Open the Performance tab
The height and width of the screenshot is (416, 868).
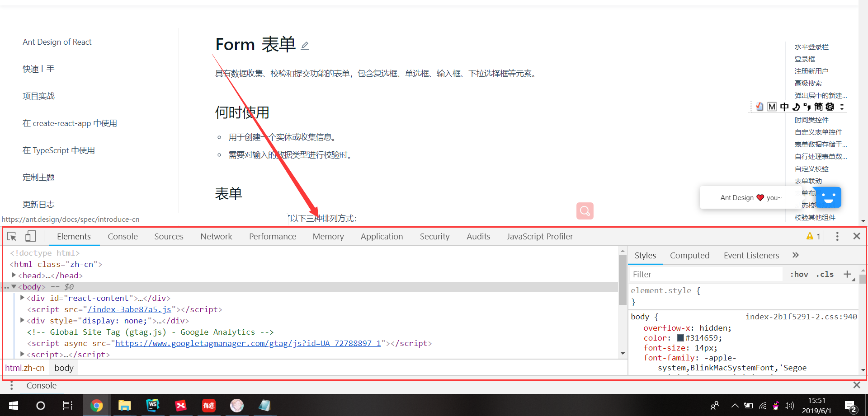pyautogui.click(x=273, y=236)
